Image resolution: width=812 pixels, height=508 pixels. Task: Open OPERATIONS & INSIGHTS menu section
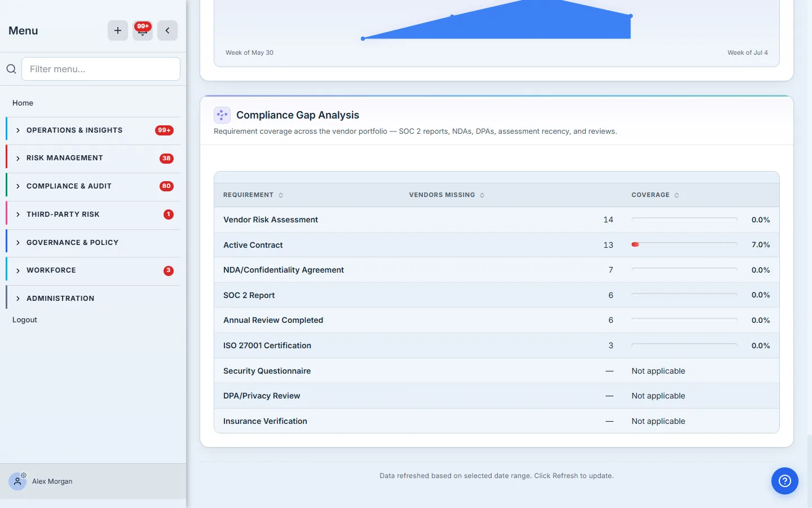(74, 130)
